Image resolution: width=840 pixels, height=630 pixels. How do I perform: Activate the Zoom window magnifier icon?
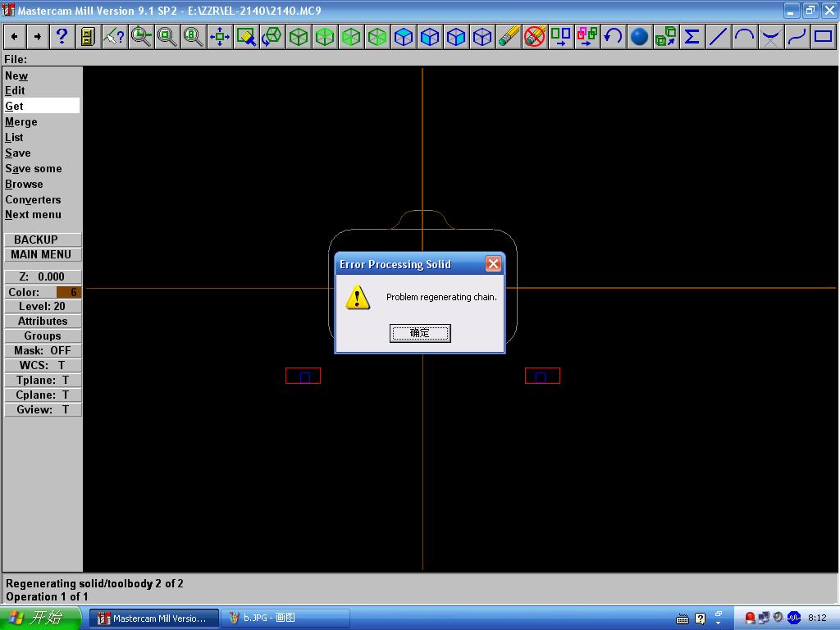coord(140,37)
